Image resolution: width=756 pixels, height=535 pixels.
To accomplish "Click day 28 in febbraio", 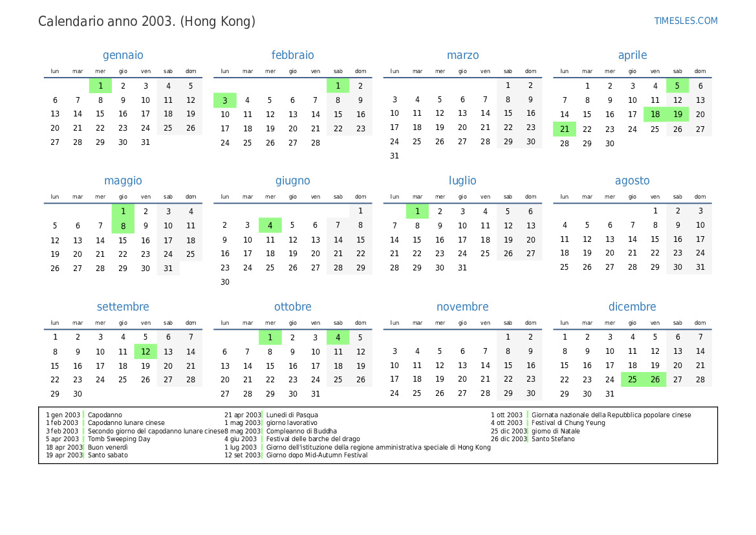I will tap(316, 143).
